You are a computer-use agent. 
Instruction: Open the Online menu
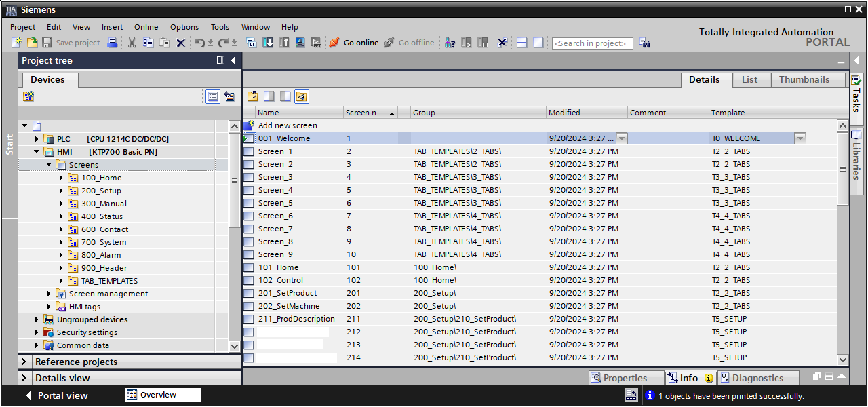[146, 27]
